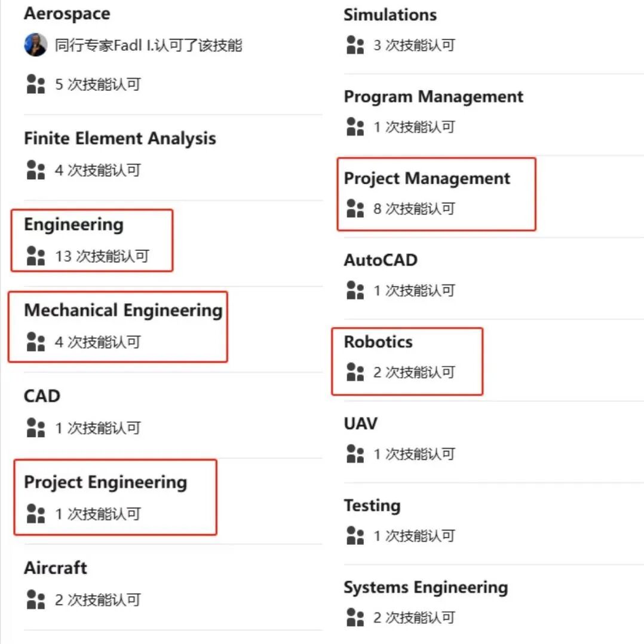Open the Program Management skill
The height and width of the screenshot is (644, 644).
click(433, 97)
